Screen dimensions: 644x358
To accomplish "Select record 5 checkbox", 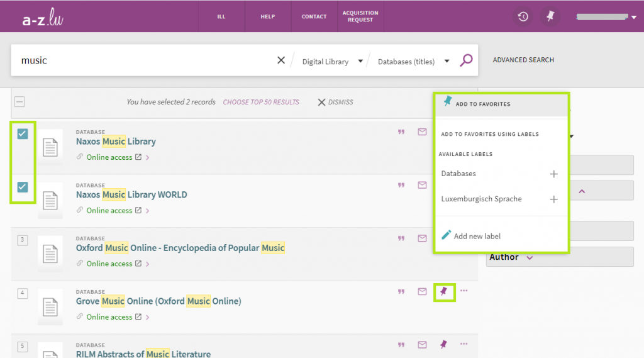I will 23,347.
